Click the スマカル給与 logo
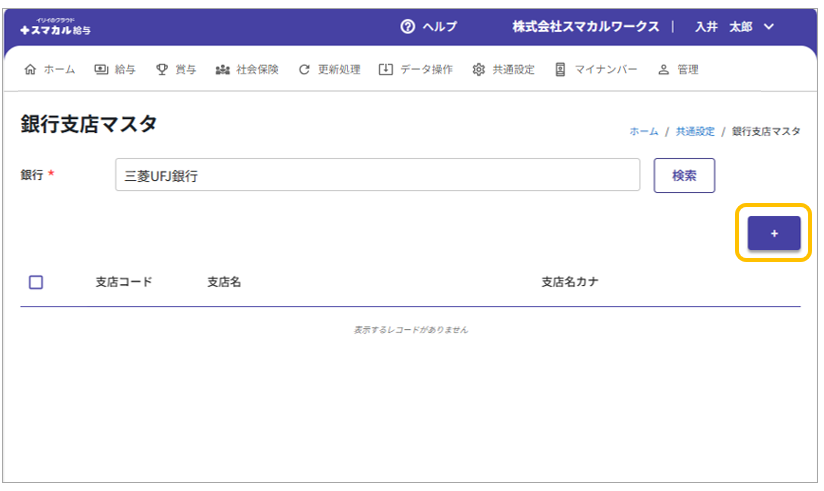This screenshot has width=824, height=491. [55, 27]
